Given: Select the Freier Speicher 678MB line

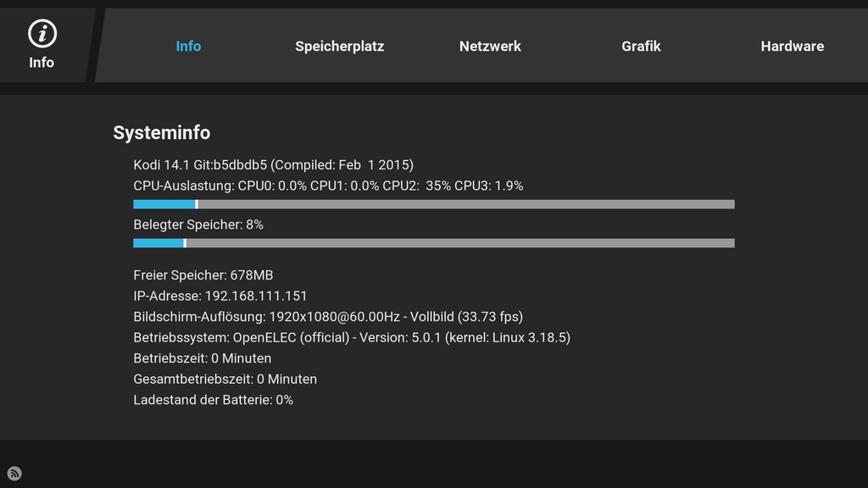Looking at the screenshot, I should [203, 275].
